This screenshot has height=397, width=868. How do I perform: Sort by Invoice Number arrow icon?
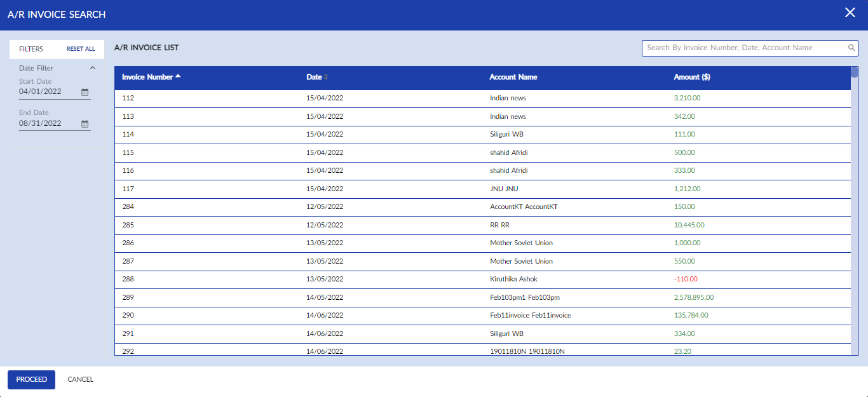tap(178, 76)
